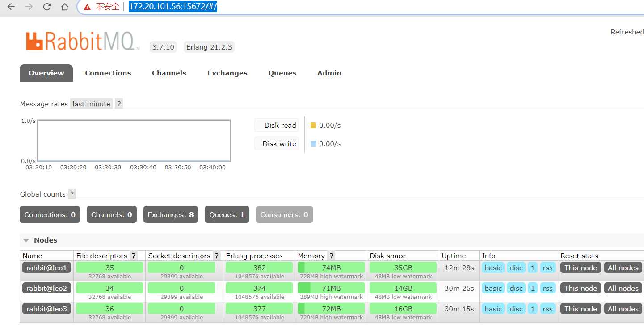Click the '389MB high watermark' text
The image size is (644, 327).
tap(331, 297)
